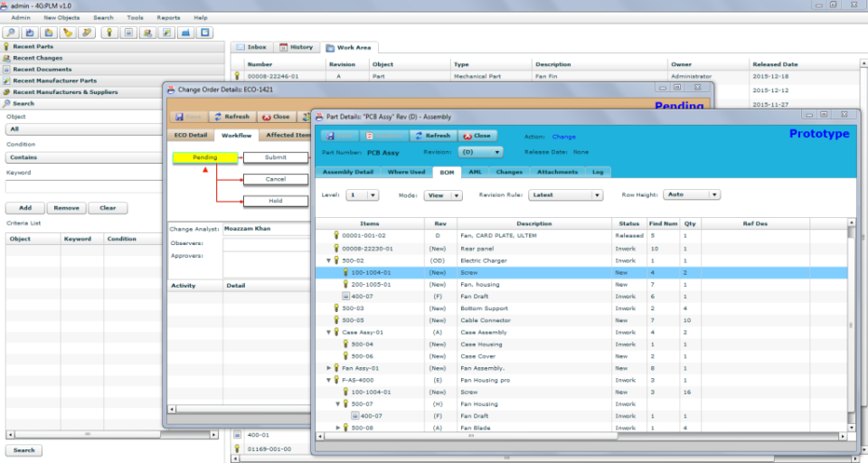
Task: Click the yellow part icon in main toolbar
Action: 110,33
